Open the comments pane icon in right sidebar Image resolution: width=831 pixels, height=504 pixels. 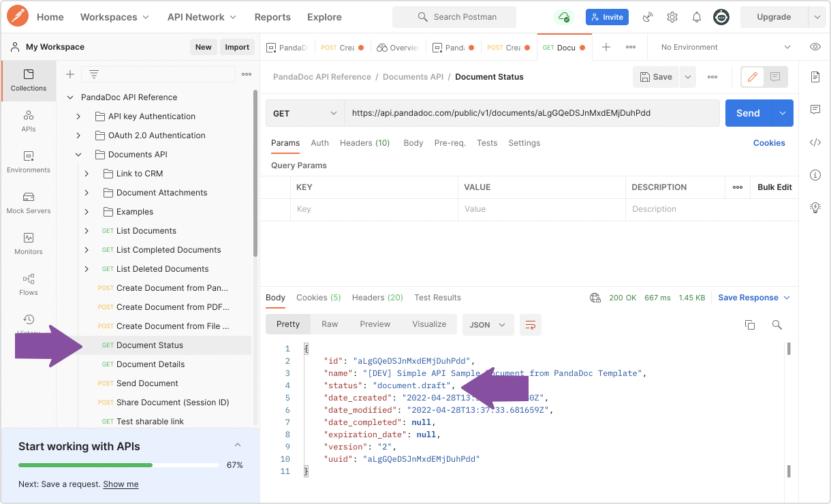pos(815,110)
